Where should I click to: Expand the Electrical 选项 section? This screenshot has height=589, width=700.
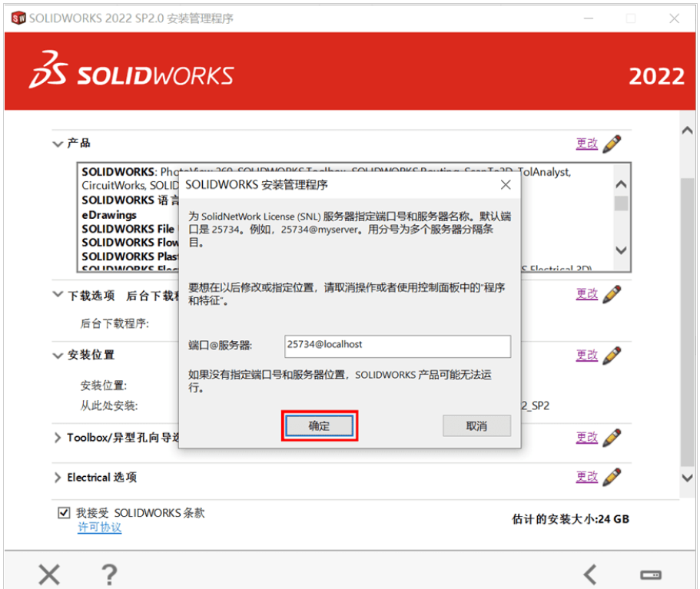pos(58,478)
